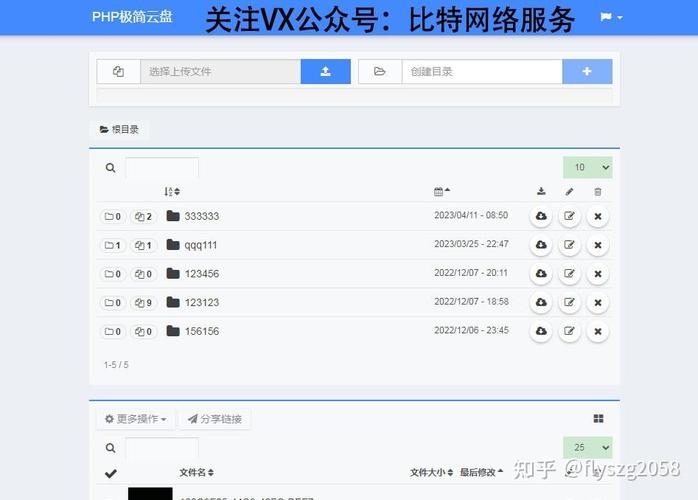Remove the 123123 folder
The image size is (698, 500).
598,302
